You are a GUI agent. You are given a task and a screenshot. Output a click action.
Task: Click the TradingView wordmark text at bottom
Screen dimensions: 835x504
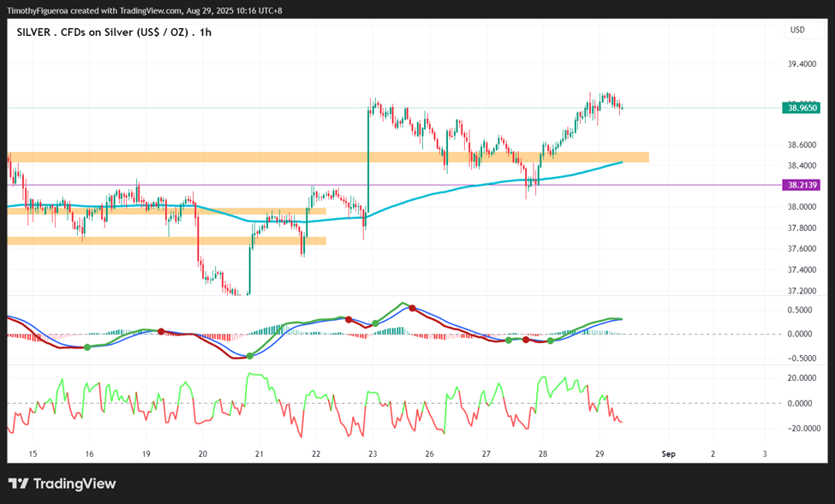point(75,483)
